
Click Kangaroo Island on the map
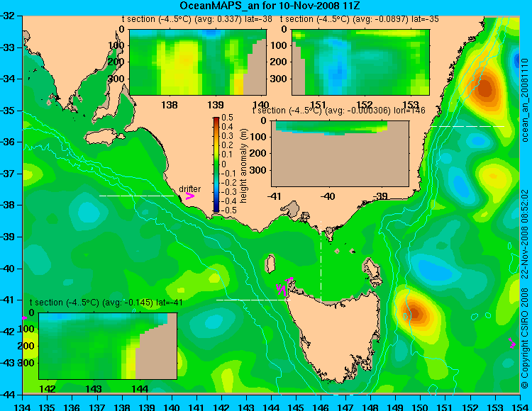(x=104, y=136)
